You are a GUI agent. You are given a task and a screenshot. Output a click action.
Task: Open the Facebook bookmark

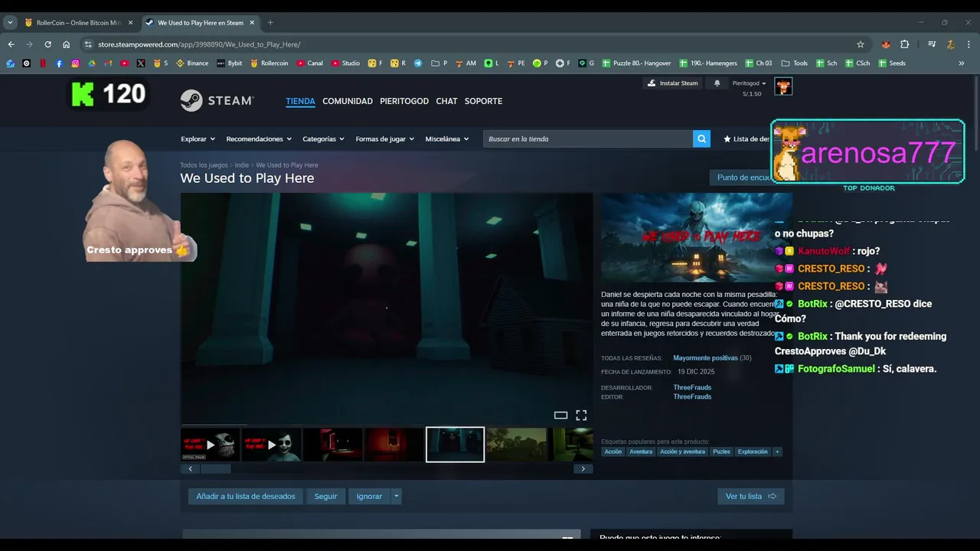[x=59, y=64]
